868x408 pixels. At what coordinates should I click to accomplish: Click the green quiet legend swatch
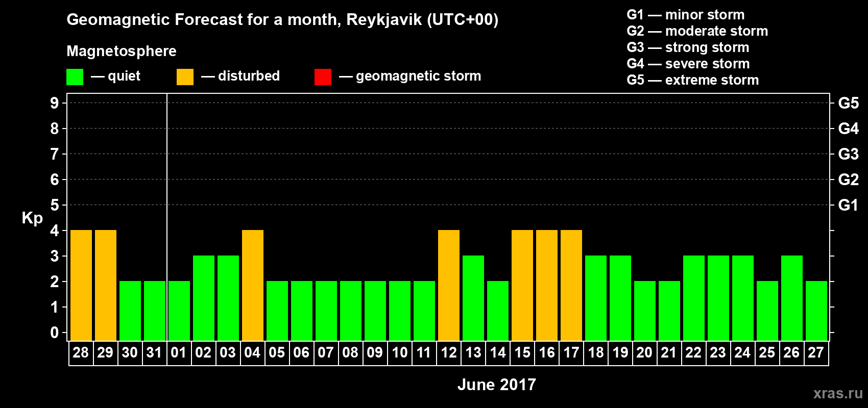75,77
